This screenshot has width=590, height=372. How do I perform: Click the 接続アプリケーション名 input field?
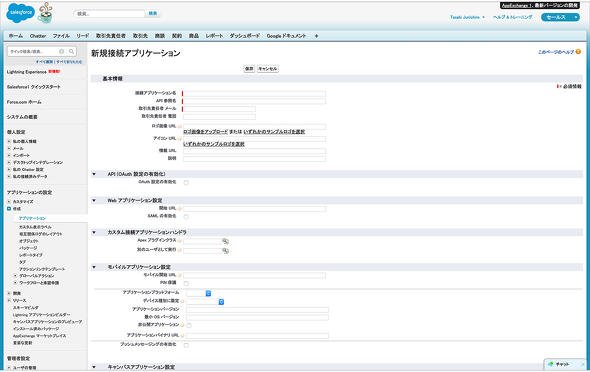pos(254,93)
